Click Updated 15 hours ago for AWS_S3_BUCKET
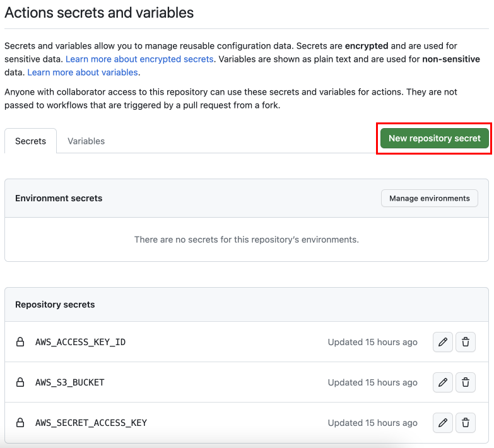 [x=372, y=382]
